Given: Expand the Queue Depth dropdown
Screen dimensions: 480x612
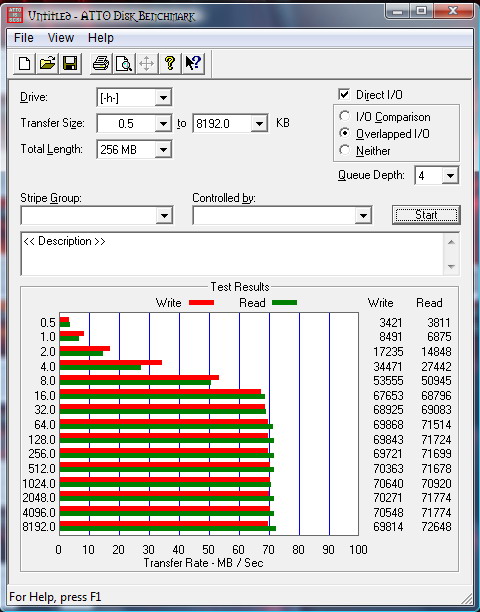Looking at the screenshot, I should click(x=450, y=176).
